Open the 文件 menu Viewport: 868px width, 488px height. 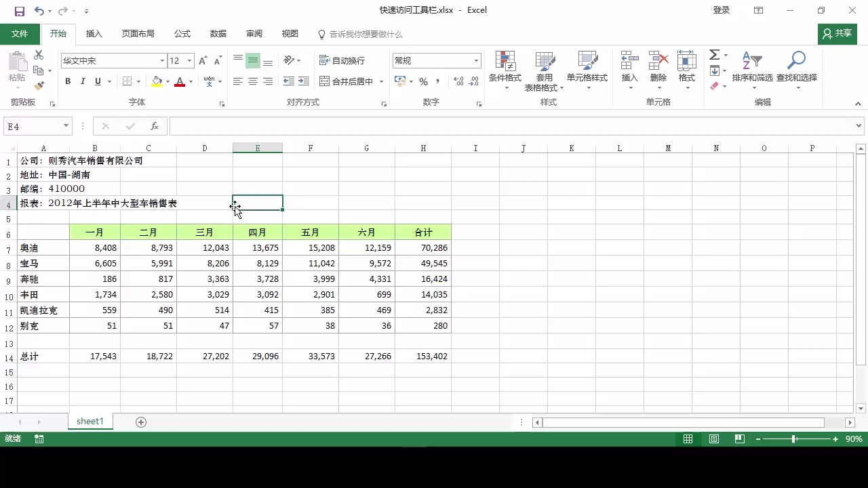coord(20,33)
